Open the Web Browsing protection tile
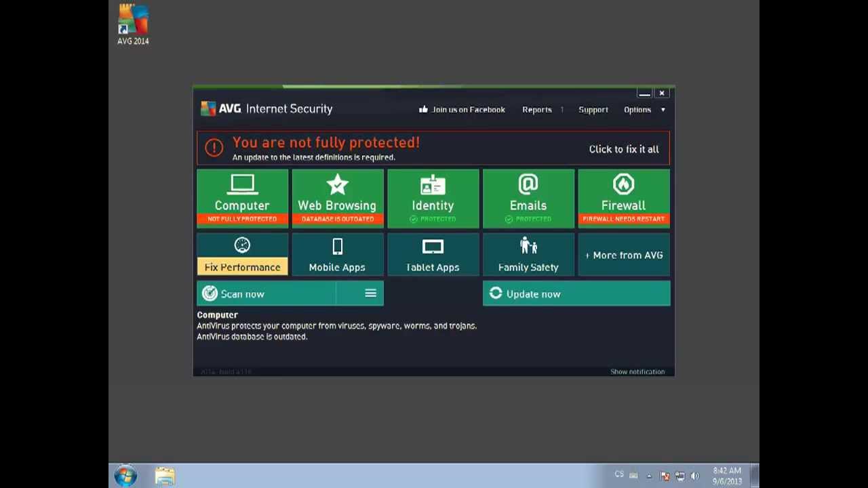 coord(338,197)
